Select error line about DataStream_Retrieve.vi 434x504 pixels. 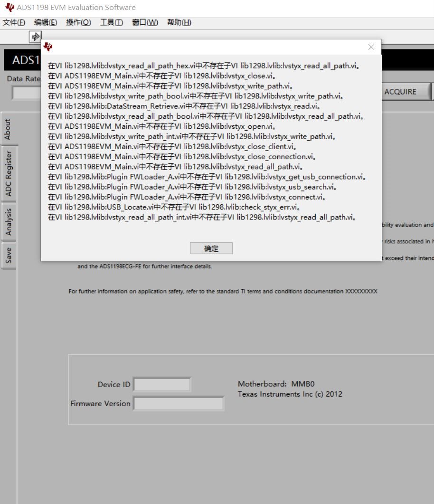click(x=184, y=106)
